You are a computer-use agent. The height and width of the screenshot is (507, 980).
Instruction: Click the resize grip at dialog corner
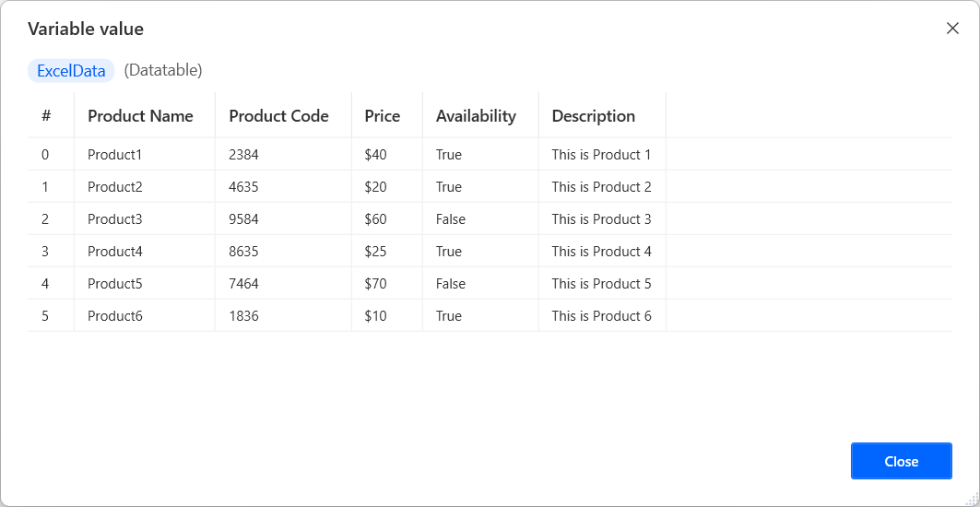tap(970, 497)
